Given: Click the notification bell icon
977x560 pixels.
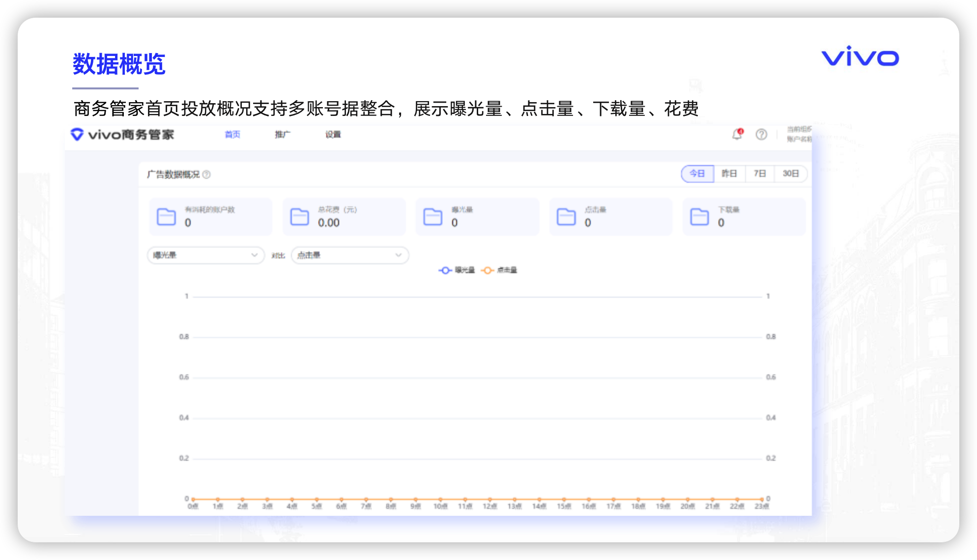Looking at the screenshot, I should [x=737, y=134].
